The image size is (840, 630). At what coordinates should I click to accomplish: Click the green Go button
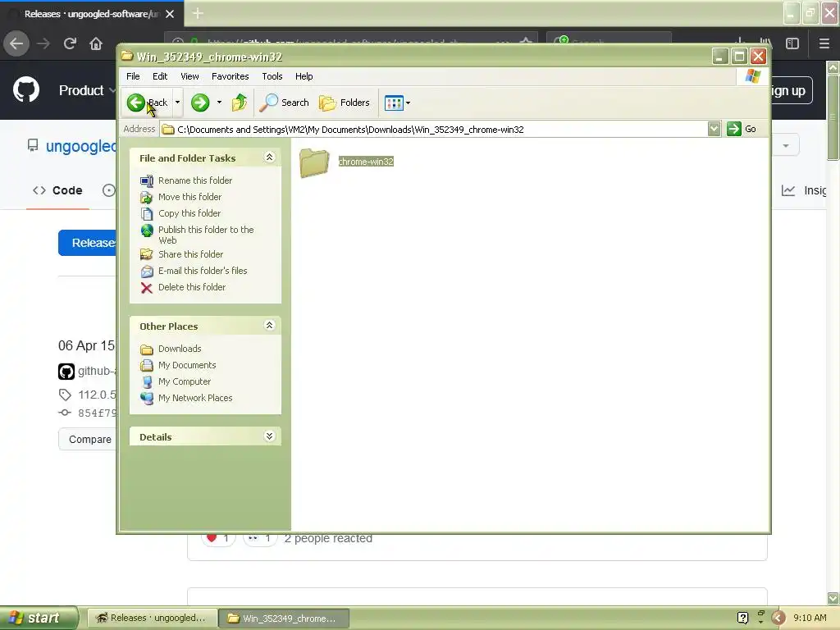click(x=742, y=129)
